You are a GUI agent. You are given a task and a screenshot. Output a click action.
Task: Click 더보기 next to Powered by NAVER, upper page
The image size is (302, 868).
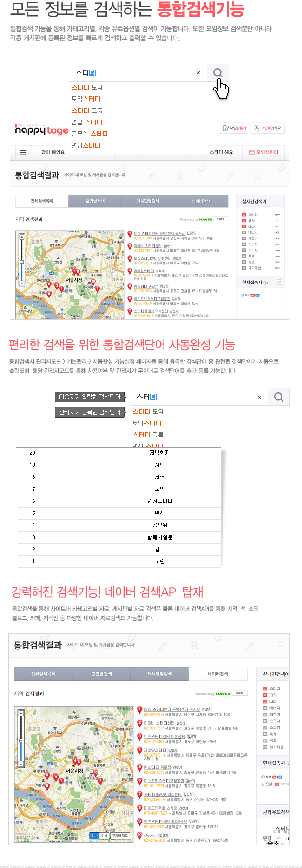221,219
